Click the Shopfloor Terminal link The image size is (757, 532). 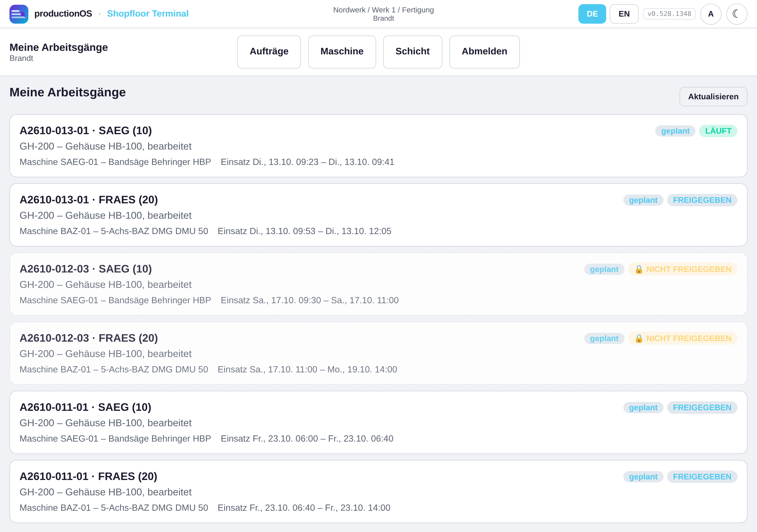tap(148, 14)
